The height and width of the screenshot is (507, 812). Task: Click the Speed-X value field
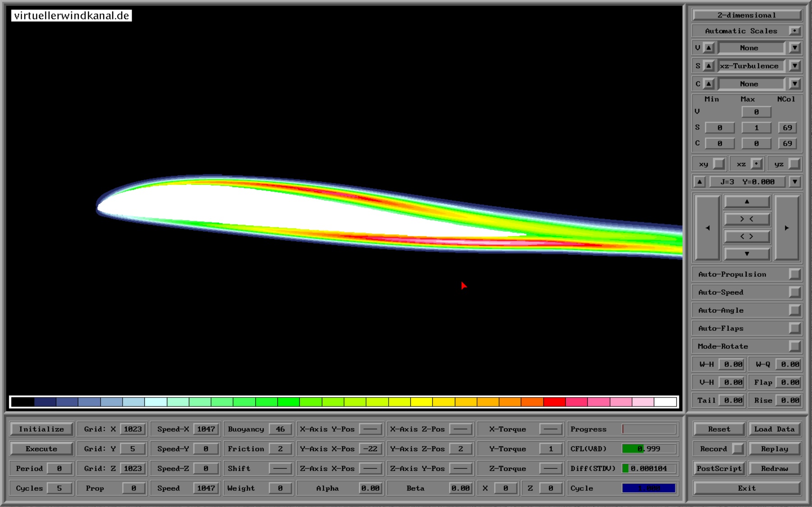(x=206, y=429)
